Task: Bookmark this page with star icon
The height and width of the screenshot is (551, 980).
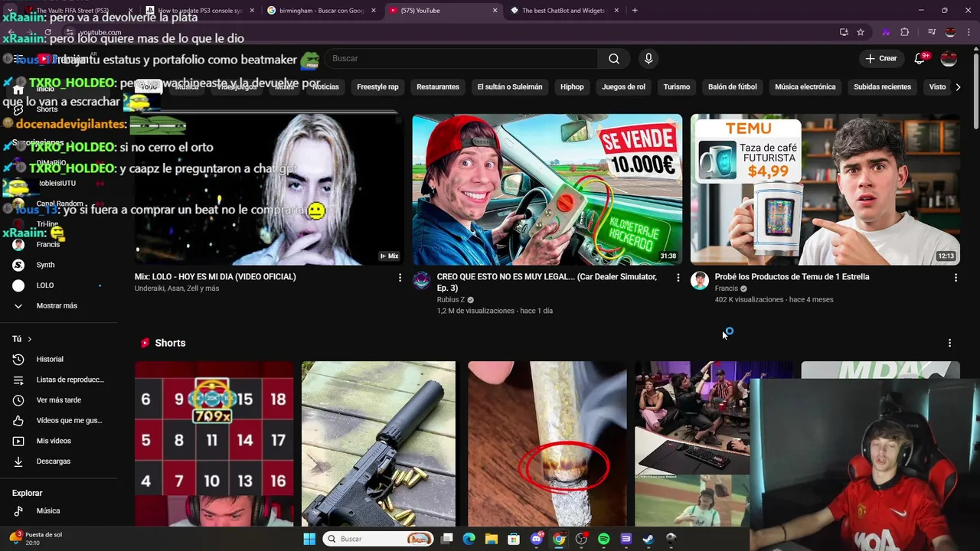Action: [x=861, y=32]
